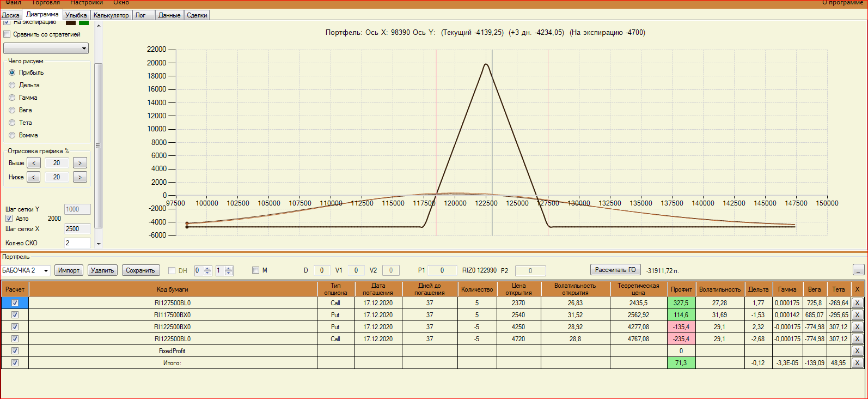The height and width of the screenshot is (399, 868).
Task: Delete the RI122500BL0 Call row with X
Action: [857, 339]
